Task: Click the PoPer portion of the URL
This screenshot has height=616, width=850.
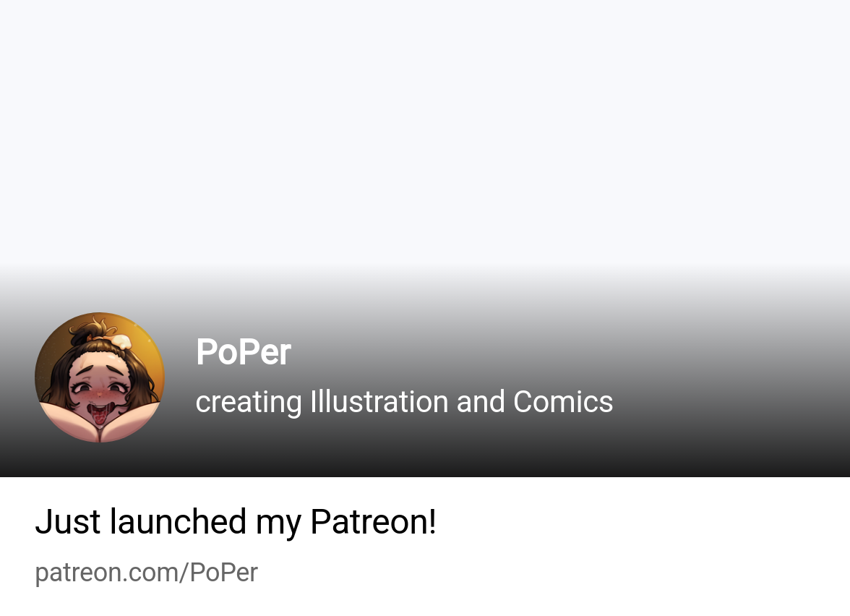Action: pyautogui.click(x=224, y=573)
